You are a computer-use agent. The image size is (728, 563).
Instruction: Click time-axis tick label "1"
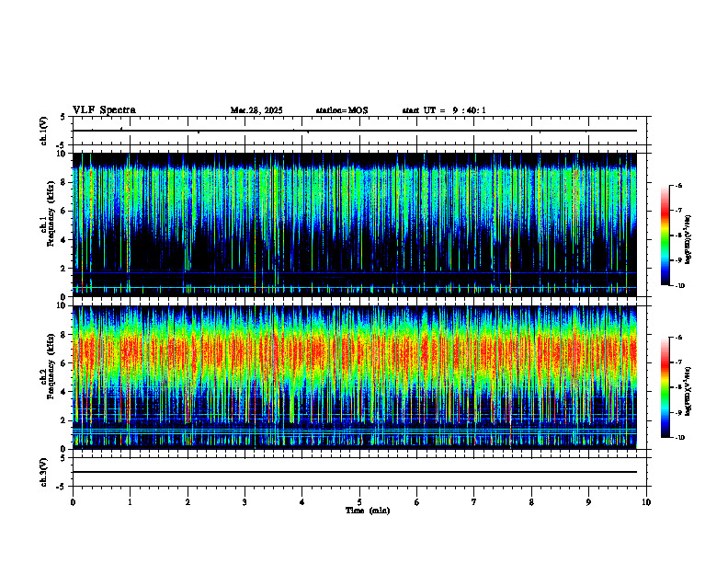[130, 502]
